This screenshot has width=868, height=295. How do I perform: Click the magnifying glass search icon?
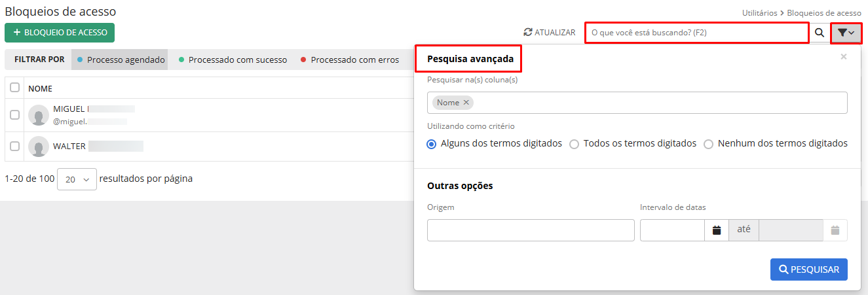(820, 33)
